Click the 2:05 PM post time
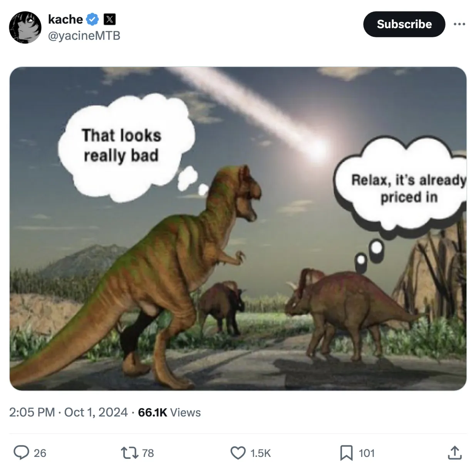 (x=32, y=412)
